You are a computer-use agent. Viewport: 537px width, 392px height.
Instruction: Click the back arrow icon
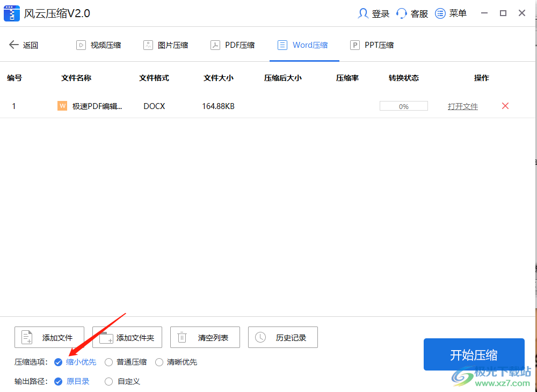[14, 45]
